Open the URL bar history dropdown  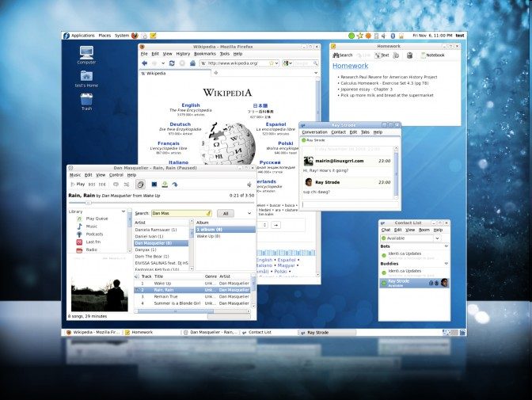click(x=277, y=63)
